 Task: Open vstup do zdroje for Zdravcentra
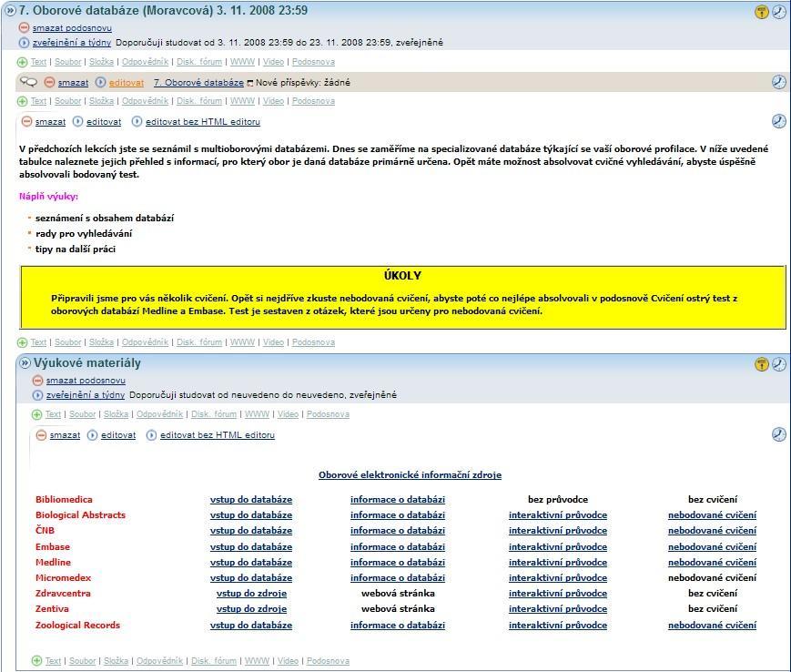(252, 594)
